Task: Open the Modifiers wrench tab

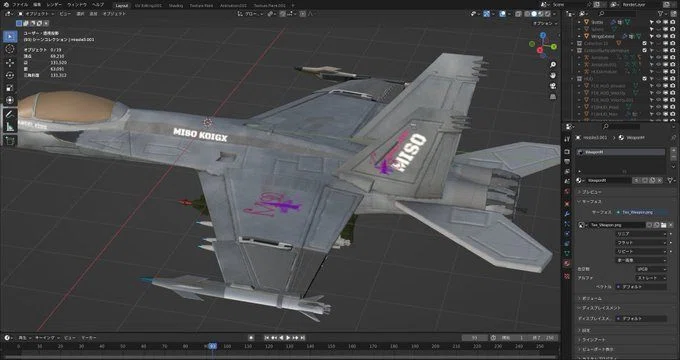Action: click(x=567, y=214)
